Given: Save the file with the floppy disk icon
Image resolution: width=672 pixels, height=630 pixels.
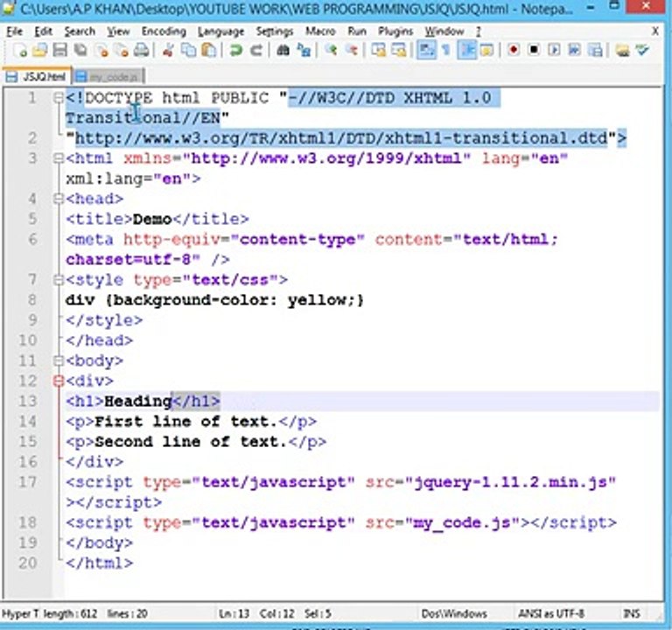Looking at the screenshot, I should [60, 51].
